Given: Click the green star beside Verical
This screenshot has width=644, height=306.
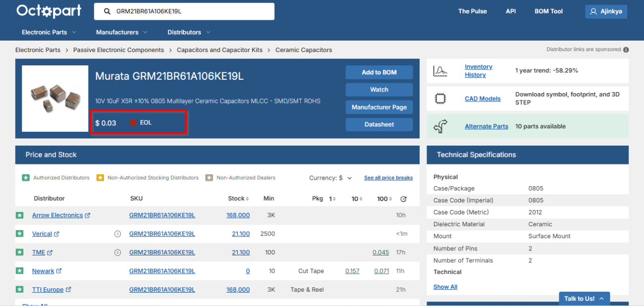Looking at the screenshot, I should 19,234.
